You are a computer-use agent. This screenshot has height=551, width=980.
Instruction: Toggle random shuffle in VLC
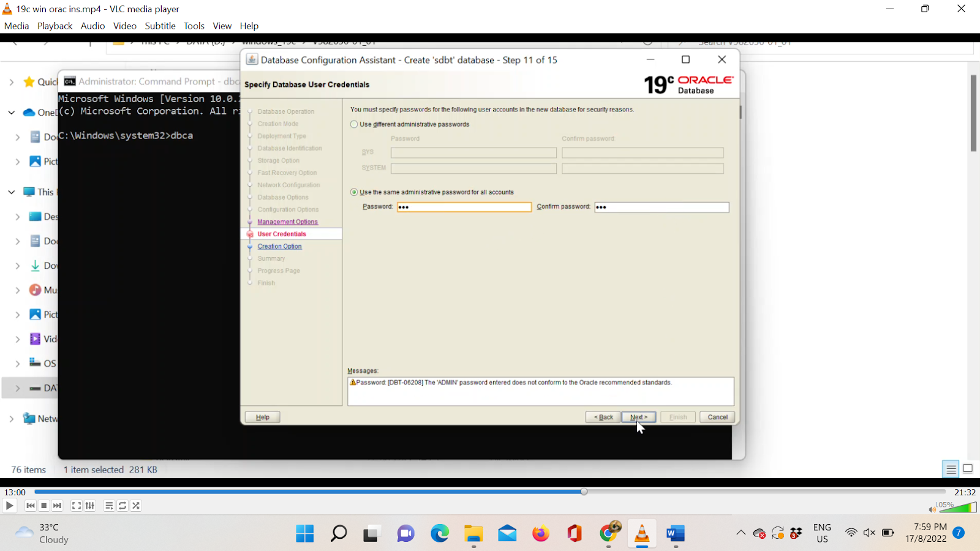coord(136,506)
